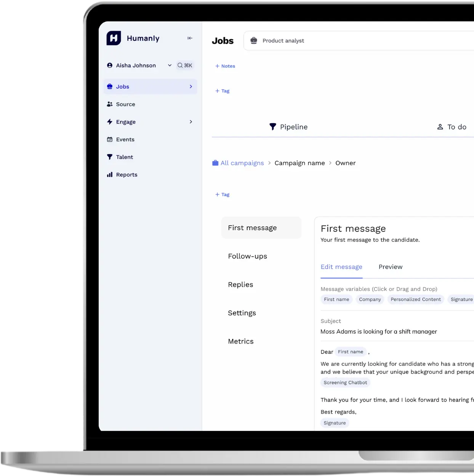Image resolution: width=474 pixels, height=476 pixels.
Task: Click the Talent funnel icon
Action: click(x=110, y=157)
